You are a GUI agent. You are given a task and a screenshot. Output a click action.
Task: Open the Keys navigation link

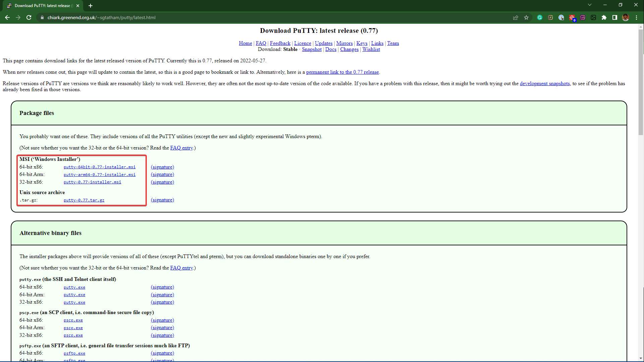click(x=362, y=43)
